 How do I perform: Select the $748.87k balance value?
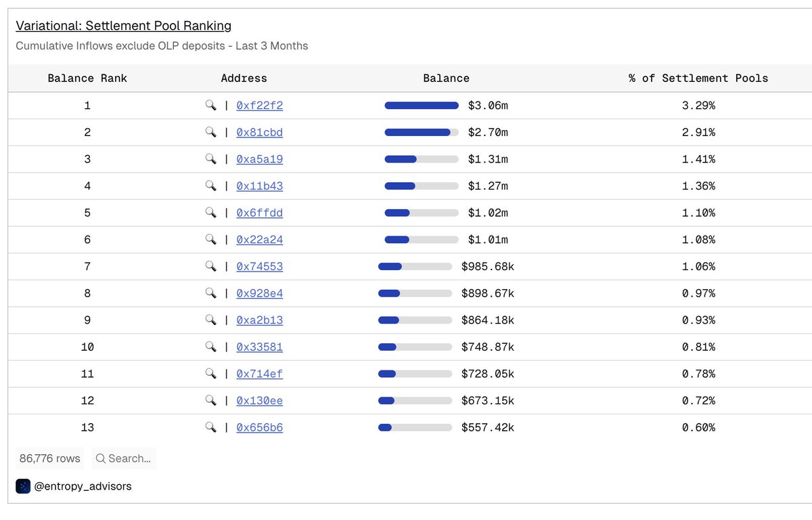click(488, 347)
